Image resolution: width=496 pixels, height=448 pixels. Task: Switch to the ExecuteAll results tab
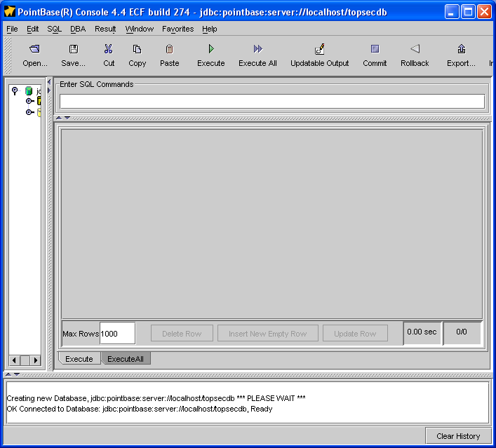coord(126,359)
